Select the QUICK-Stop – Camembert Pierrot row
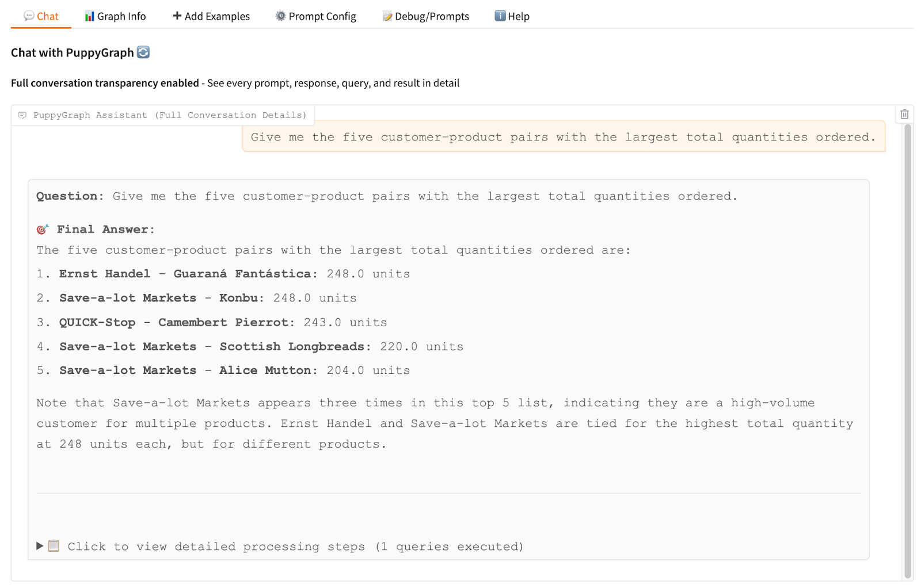Screen dimensions: 921x588 tap(212, 322)
